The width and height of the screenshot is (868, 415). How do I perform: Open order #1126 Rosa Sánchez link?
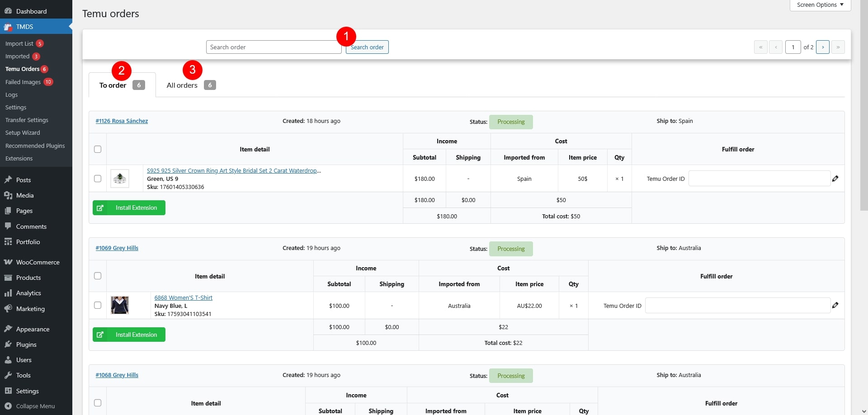coord(122,121)
